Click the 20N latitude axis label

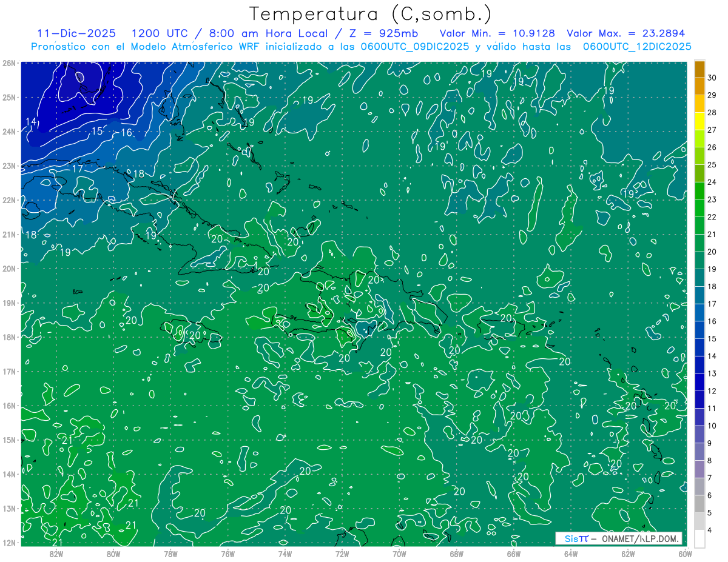9,269
